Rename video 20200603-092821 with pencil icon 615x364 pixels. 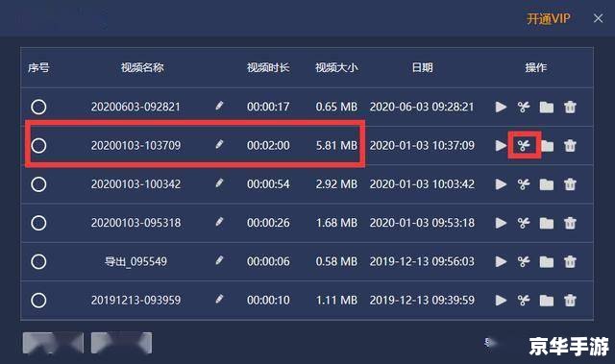pos(219,106)
